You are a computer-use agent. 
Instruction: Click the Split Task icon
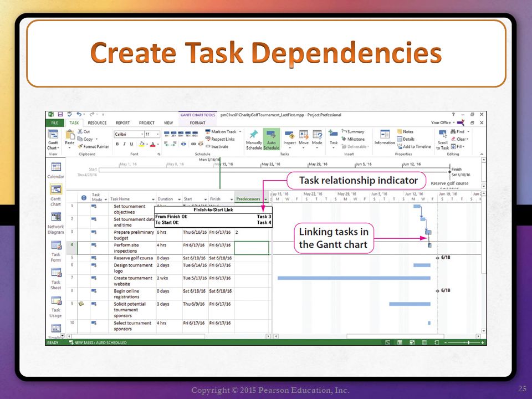[183, 144]
